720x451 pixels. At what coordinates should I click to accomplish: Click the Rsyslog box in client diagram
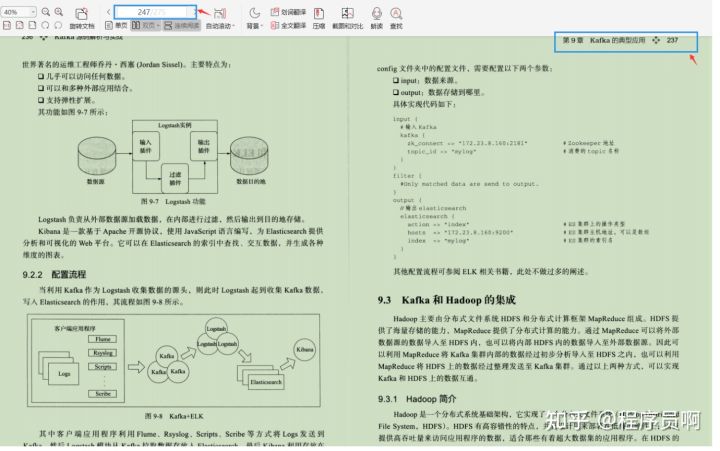pos(102,353)
